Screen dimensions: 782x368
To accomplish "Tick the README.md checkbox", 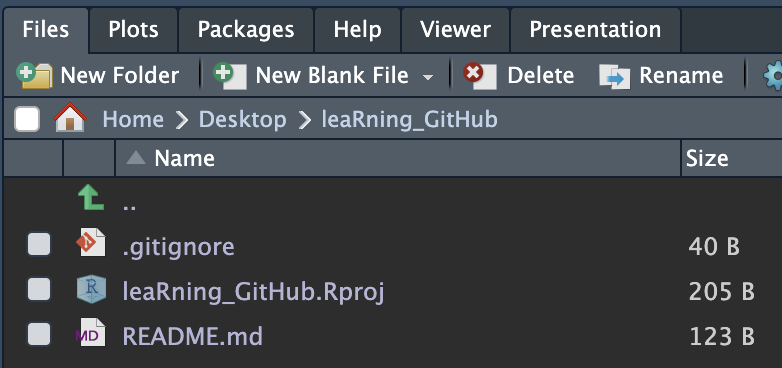I will click(x=39, y=334).
